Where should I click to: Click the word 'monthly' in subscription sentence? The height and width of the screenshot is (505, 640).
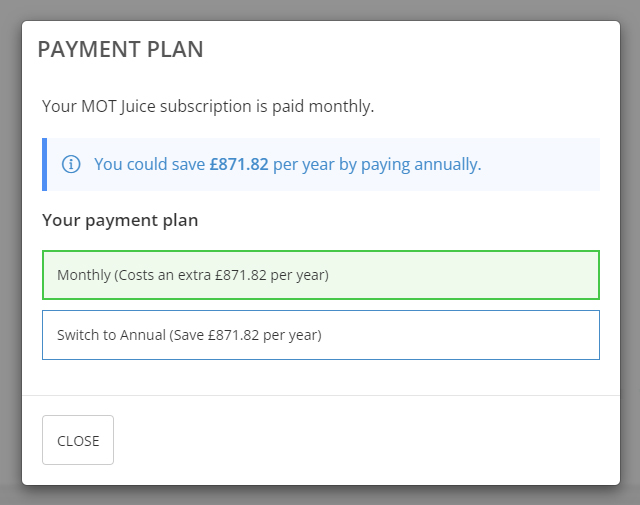pyautogui.click(x=340, y=107)
